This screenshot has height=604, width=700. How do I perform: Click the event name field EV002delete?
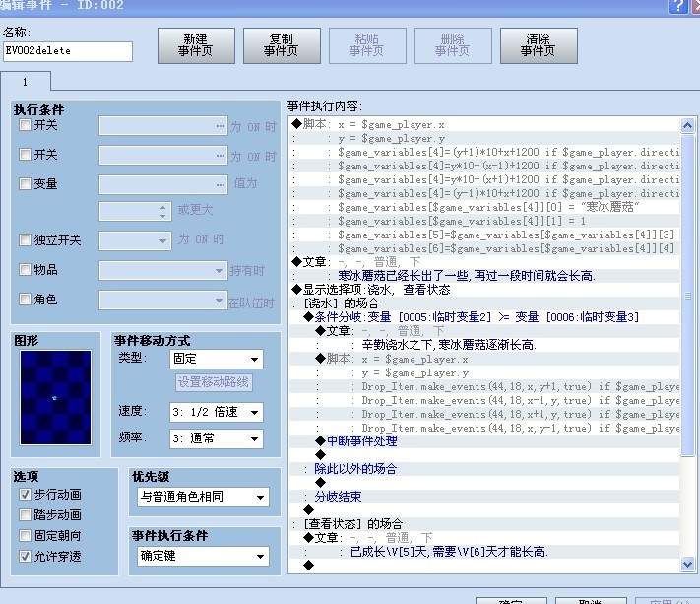68,51
